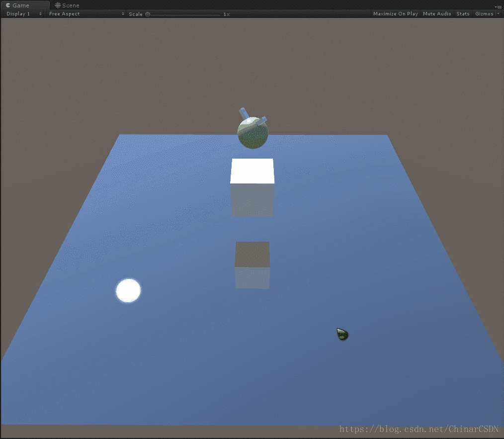Click the 1x scale value text

click(227, 14)
